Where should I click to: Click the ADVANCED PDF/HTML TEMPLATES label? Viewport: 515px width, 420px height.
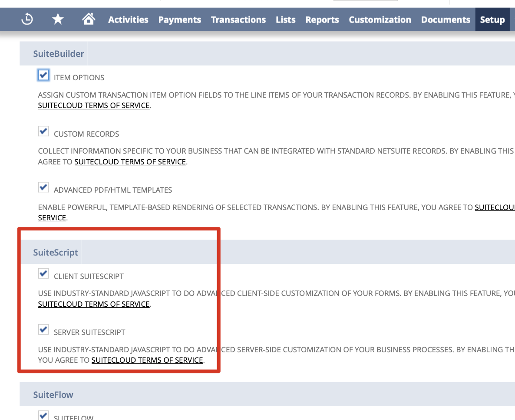112,190
